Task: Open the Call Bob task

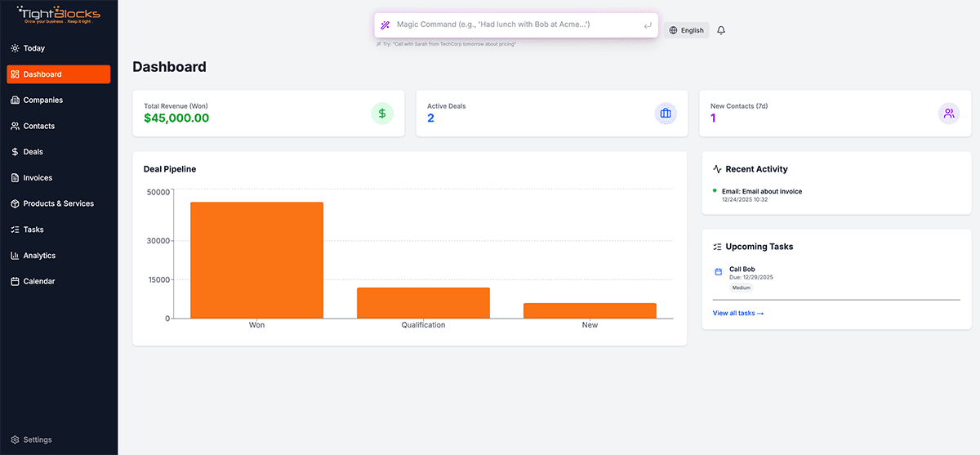Action: tap(742, 269)
